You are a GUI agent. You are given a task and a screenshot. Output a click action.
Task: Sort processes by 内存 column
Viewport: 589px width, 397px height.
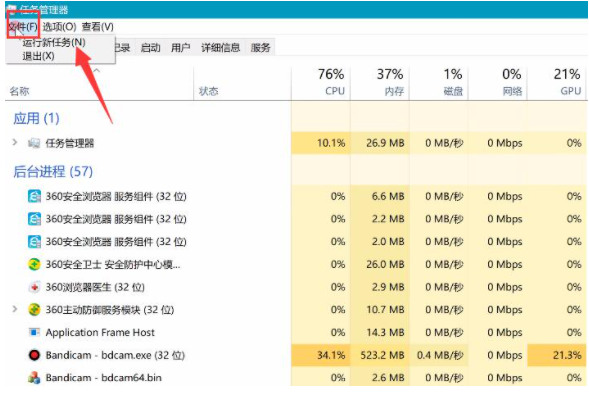point(394,91)
